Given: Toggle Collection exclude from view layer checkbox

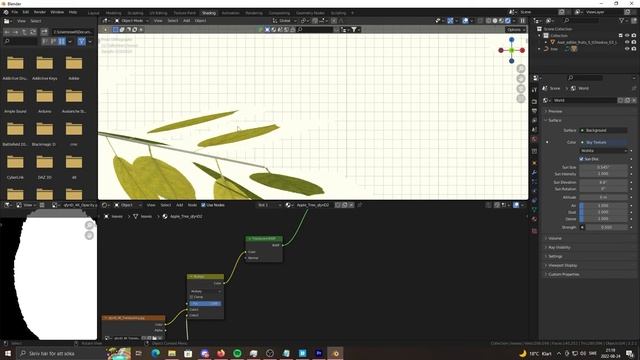Looking at the screenshot, I should 620,36.
